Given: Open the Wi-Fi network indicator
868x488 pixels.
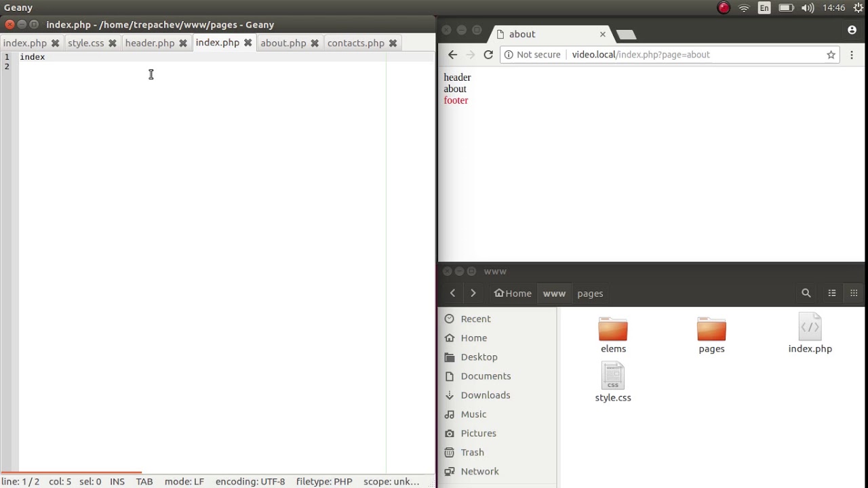Looking at the screenshot, I should 744,8.
